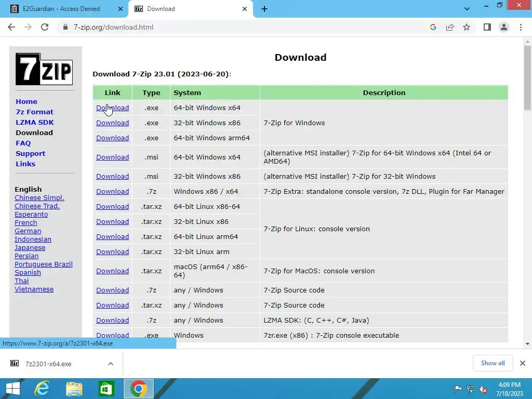View site info via padlock icon
532x399 pixels.
(65, 27)
